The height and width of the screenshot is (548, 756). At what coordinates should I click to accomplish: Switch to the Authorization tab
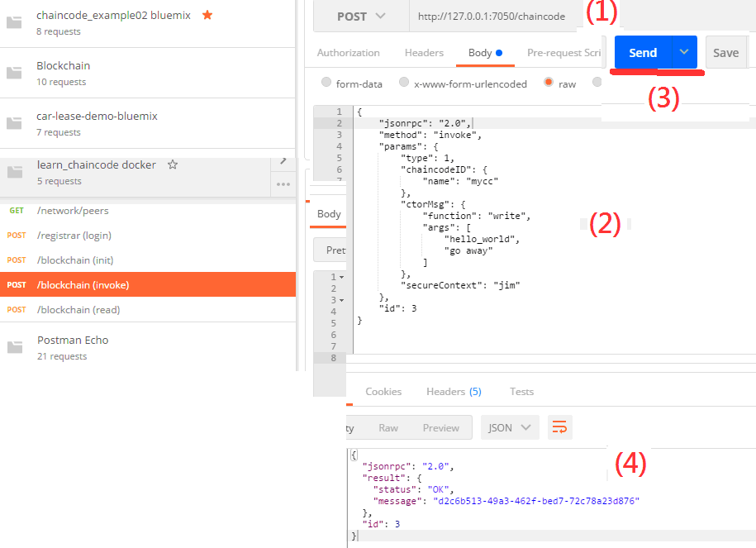click(348, 53)
